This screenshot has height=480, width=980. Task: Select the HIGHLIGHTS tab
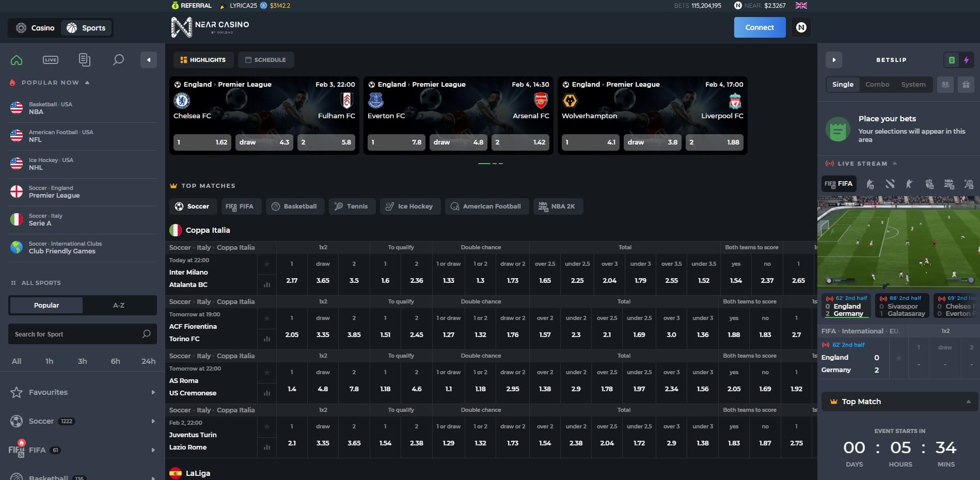point(203,60)
